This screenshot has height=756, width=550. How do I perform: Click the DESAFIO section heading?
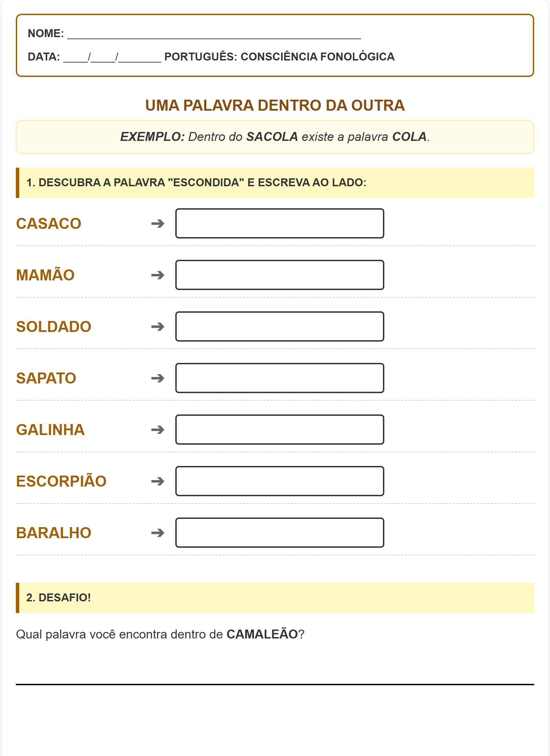59,598
